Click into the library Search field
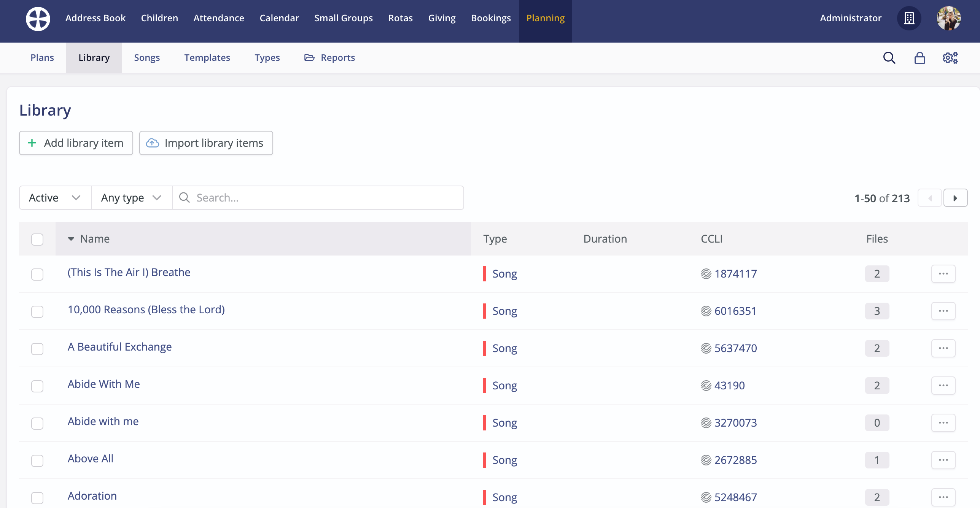 [327, 198]
